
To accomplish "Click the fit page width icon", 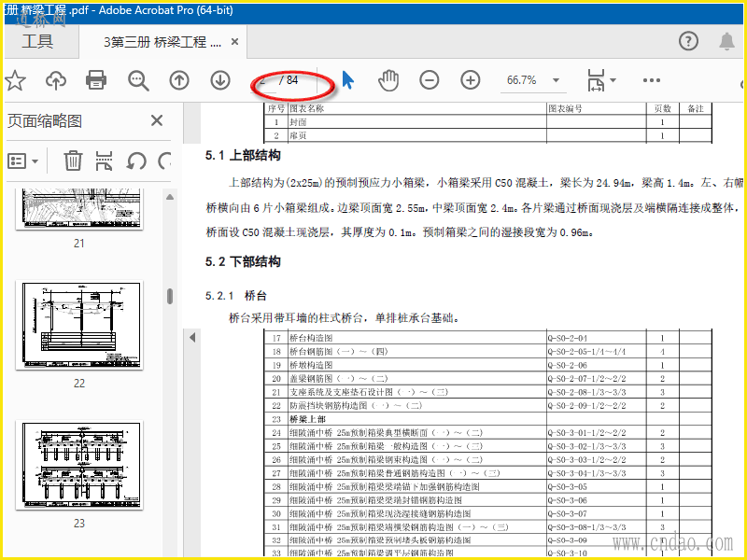I will tap(596, 80).
